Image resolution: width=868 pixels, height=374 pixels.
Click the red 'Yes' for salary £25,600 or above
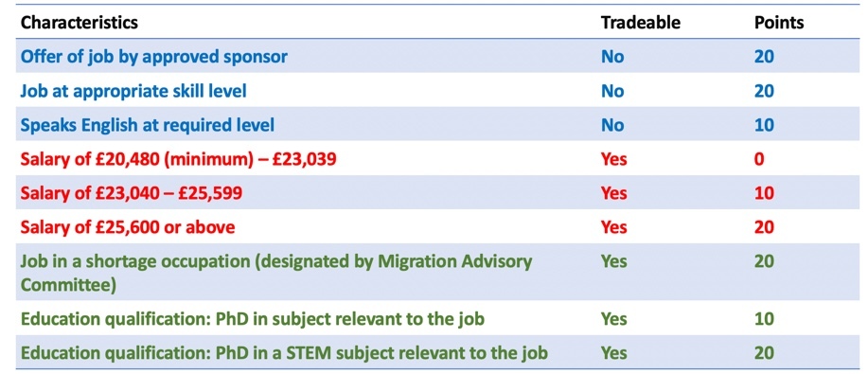pos(614,227)
